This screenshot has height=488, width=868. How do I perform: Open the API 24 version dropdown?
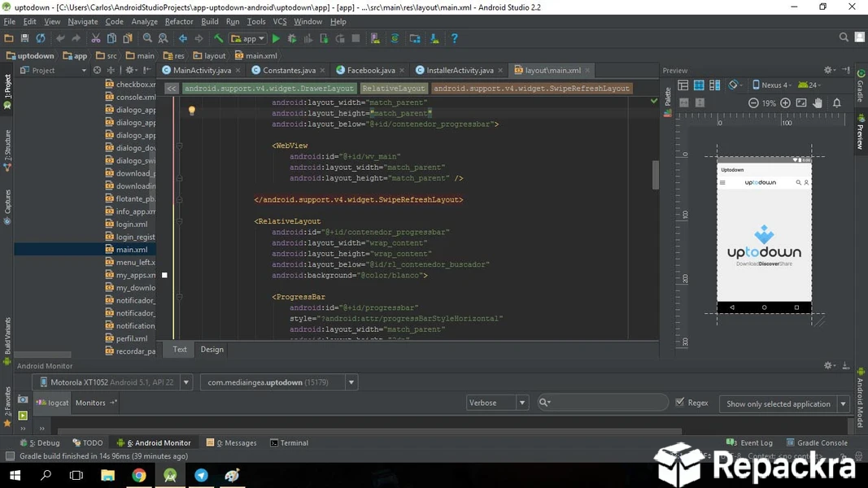click(809, 85)
